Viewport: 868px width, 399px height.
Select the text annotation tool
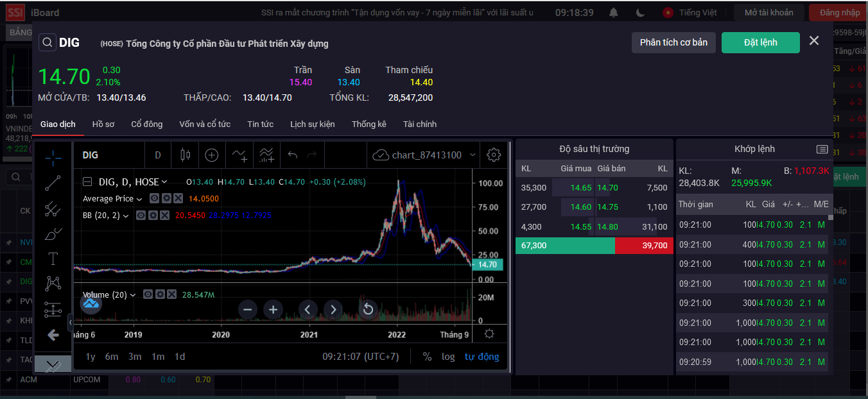[x=53, y=259]
